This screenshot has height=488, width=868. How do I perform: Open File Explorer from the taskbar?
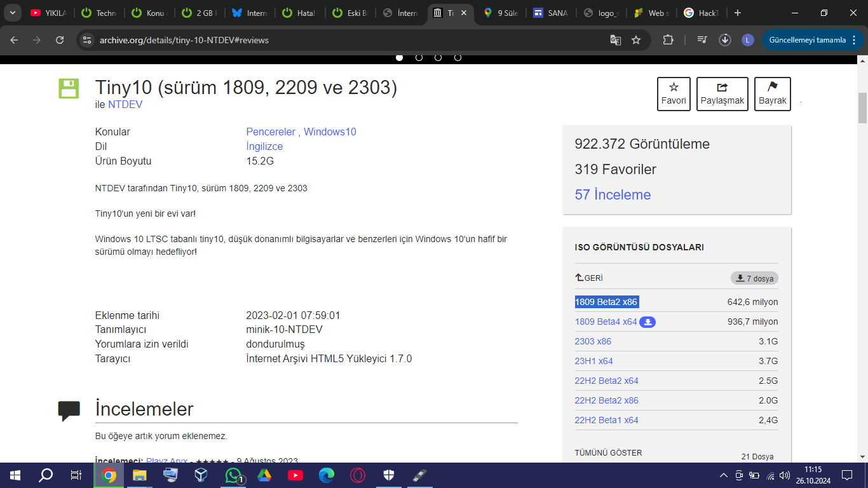(x=139, y=475)
